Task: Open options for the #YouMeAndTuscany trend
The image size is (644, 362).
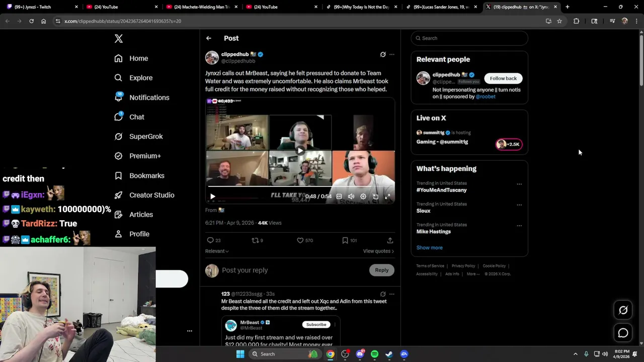Action: 519,184
